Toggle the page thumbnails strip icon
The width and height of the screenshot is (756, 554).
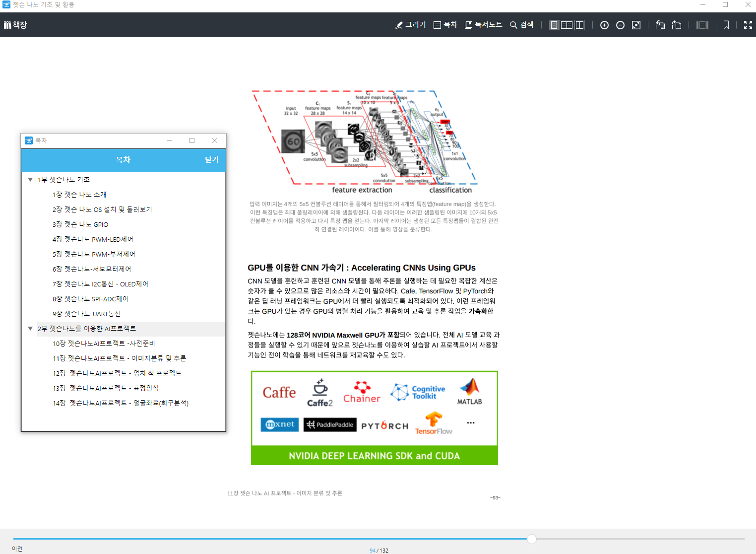point(702,25)
